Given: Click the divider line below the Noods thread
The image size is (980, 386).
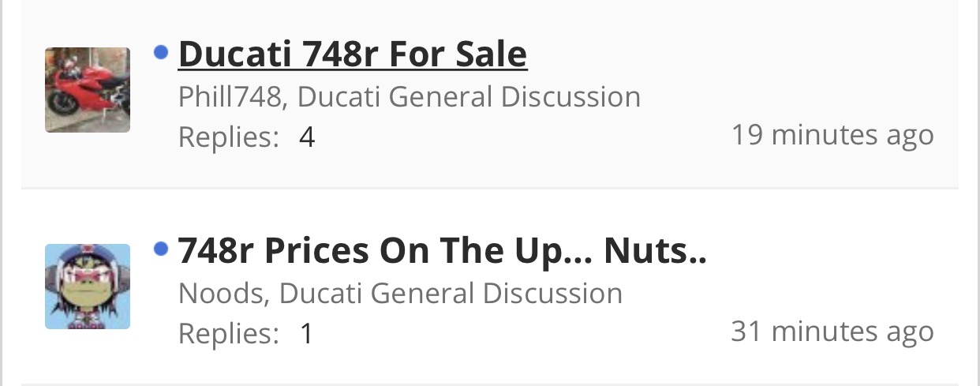Looking at the screenshot, I should [489, 384].
